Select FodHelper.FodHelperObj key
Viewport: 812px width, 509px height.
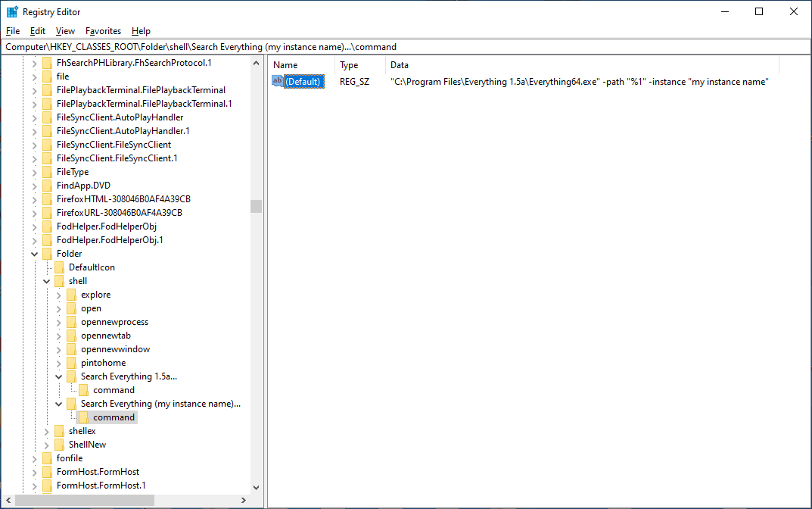tap(107, 226)
